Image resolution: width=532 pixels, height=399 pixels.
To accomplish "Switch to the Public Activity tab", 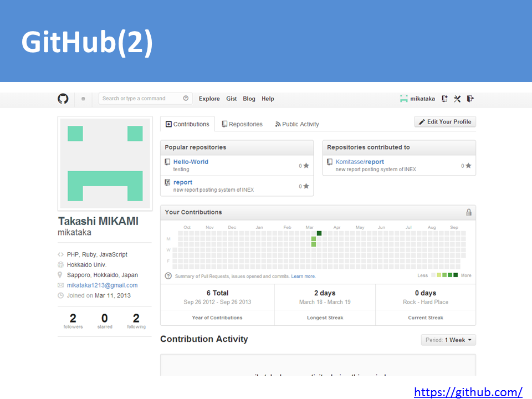I will coord(297,124).
